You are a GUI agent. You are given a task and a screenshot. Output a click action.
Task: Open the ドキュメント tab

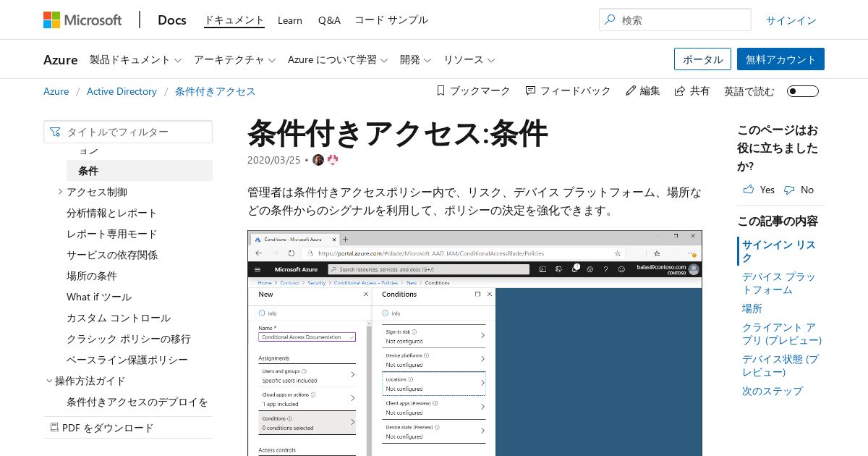pyautogui.click(x=234, y=20)
